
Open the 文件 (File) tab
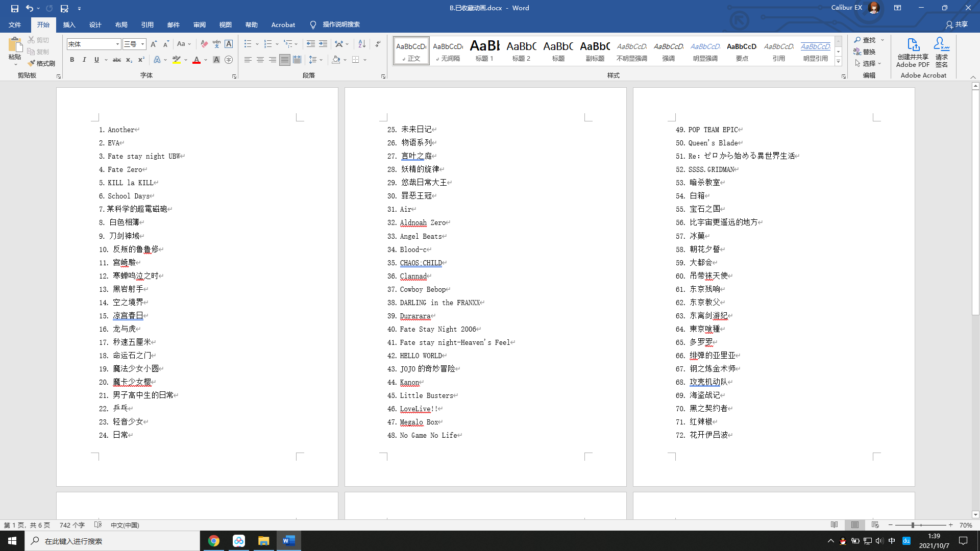[15, 24]
